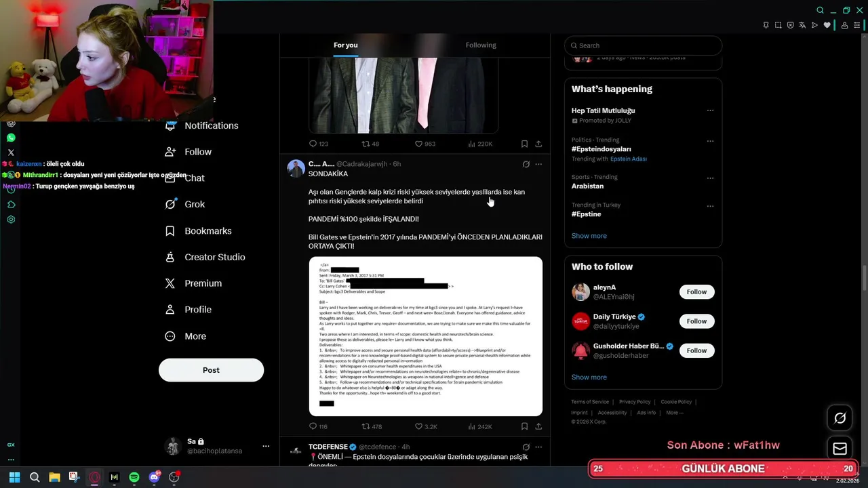Screen dimensions: 868x488
Task: Click the Post button
Action: (211, 370)
